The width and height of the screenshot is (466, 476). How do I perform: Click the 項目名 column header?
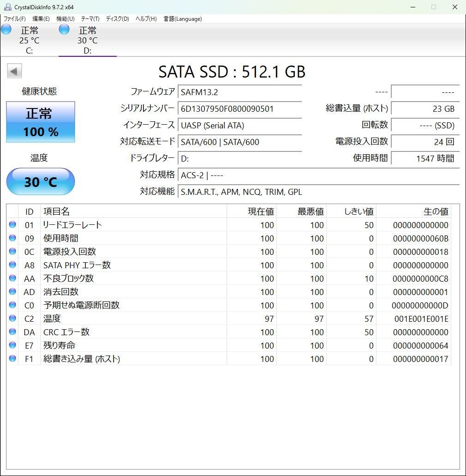(x=133, y=211)
